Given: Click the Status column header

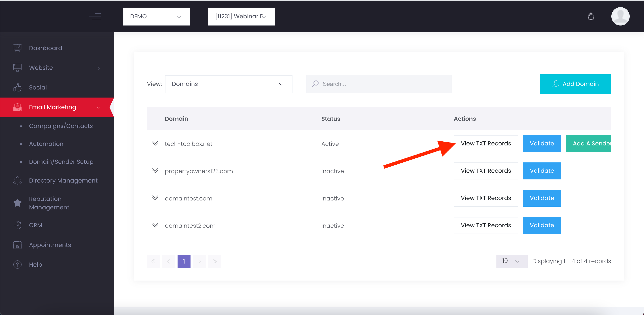Looking at the screenshot, I should click(x=331, y=119).
